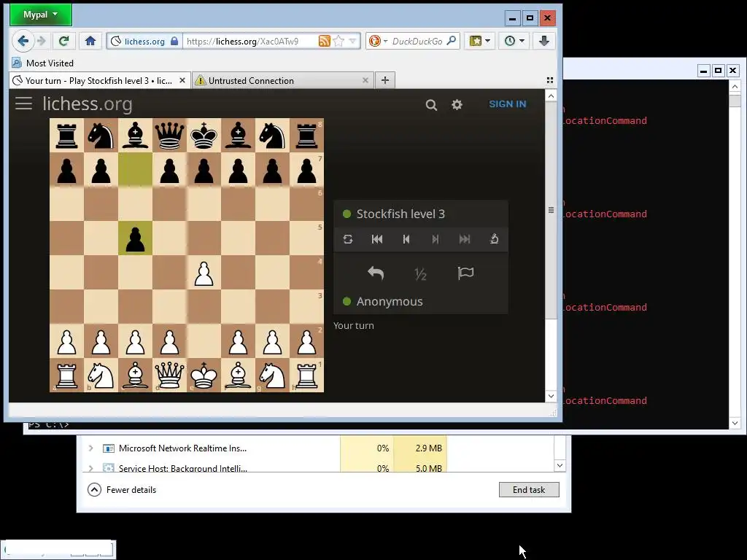Offer a draw with the ½ button

[420, 274]
